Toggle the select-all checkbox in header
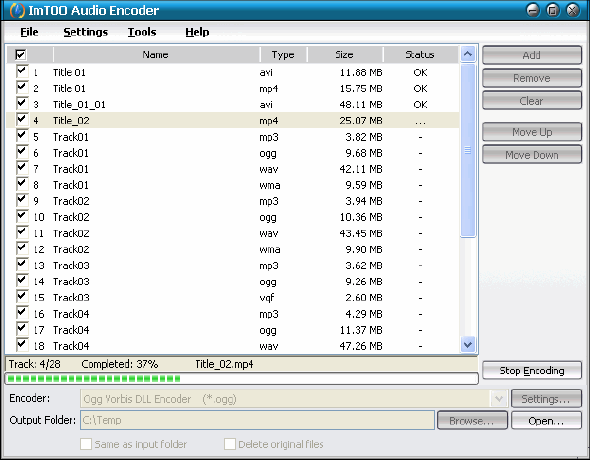Viewport: 590px width, 460px height. pos(21,55)
